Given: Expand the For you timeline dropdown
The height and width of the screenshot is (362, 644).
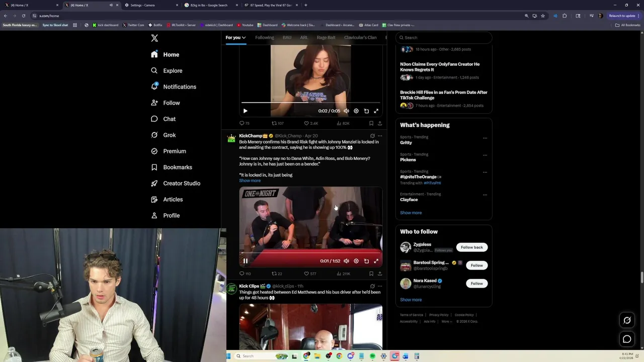Looking at the screenshot, I should tap(235, 37).
